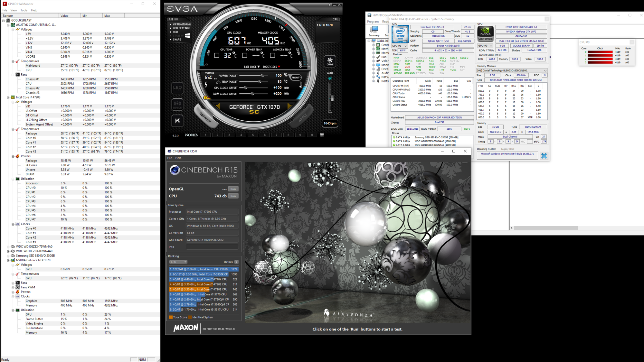Click the Power Target slider handle
Viewport: 644px width, 362px height.
(262, 76)
